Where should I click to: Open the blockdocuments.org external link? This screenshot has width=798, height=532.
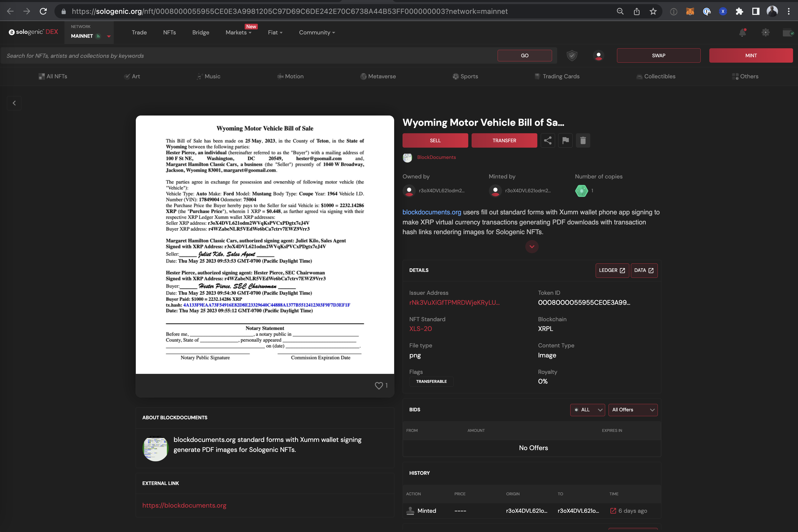[184, 505]
